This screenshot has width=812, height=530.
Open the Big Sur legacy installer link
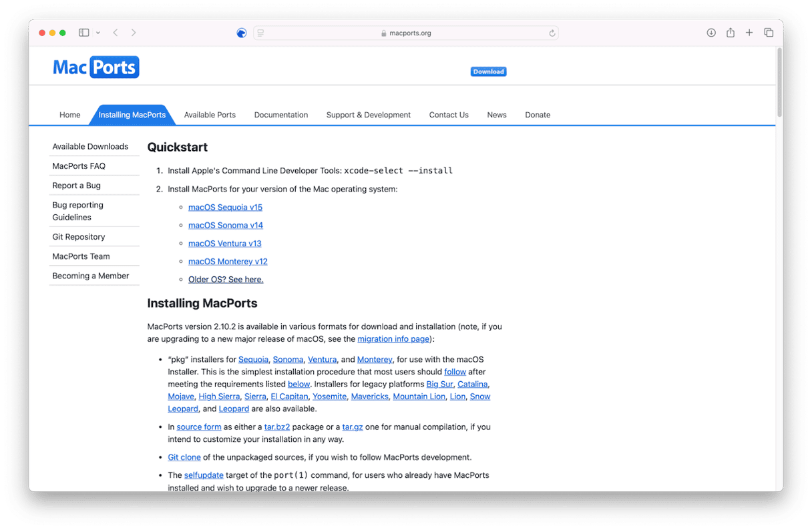[x=440, y=384]
